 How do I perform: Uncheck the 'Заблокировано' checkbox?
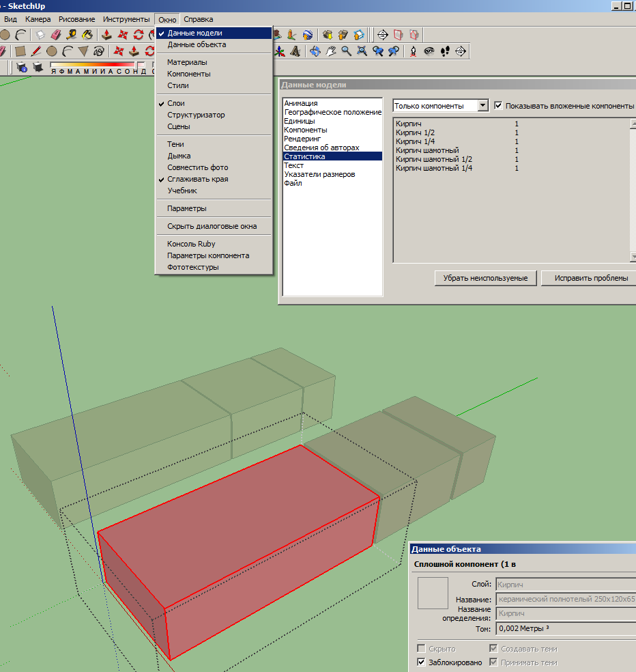(420, 662)
